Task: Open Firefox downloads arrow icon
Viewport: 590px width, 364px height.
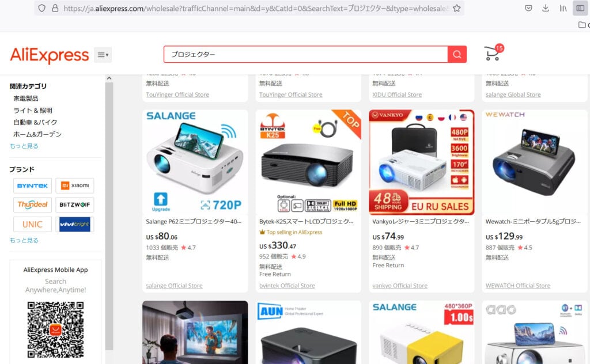Action: coord(546,8)
